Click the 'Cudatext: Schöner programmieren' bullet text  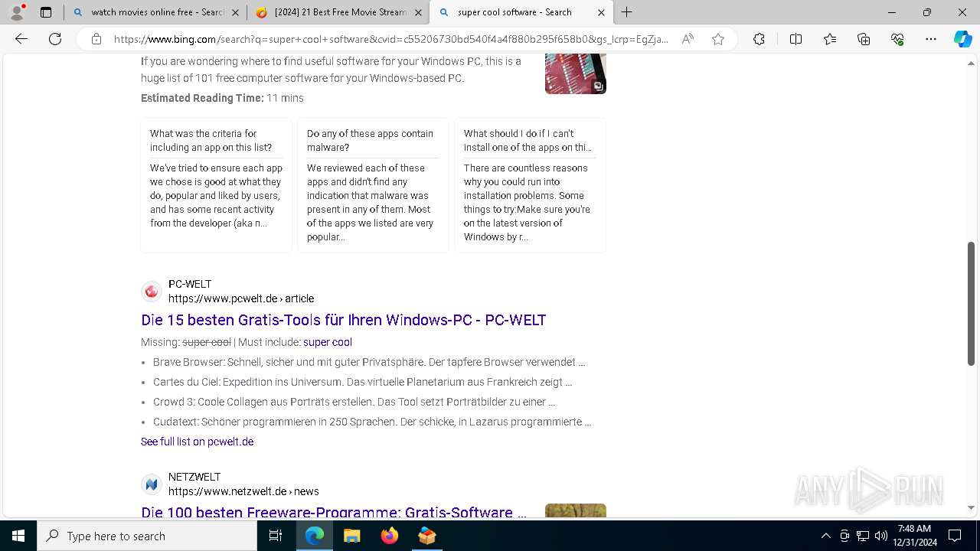click(x=372, y=422)
